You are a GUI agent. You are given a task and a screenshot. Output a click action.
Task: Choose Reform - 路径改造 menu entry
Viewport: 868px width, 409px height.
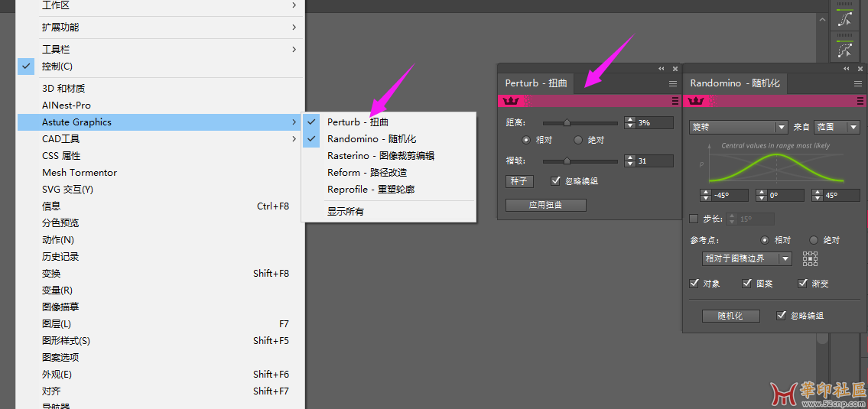point(388,173)
